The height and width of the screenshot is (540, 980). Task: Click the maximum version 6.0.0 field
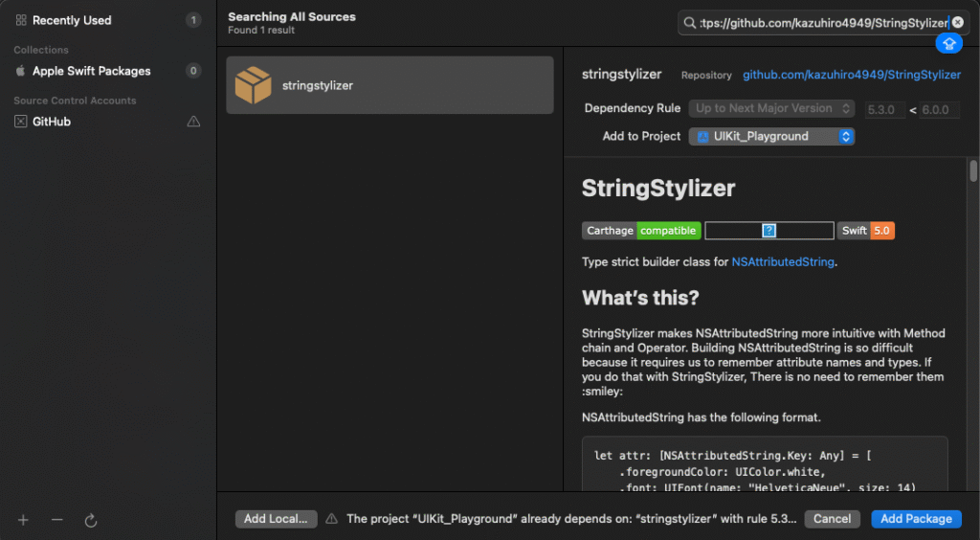(x=940, y=109)
